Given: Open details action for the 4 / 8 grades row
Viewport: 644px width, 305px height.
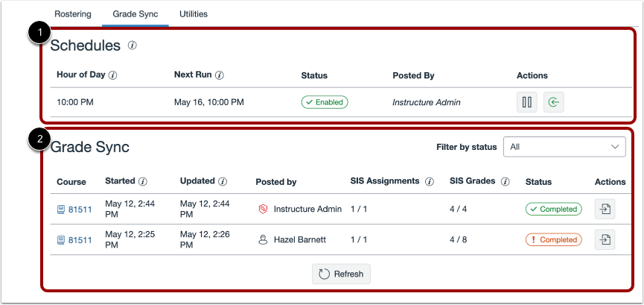Looking at the screenshot, I should click(x=605, y=239).
